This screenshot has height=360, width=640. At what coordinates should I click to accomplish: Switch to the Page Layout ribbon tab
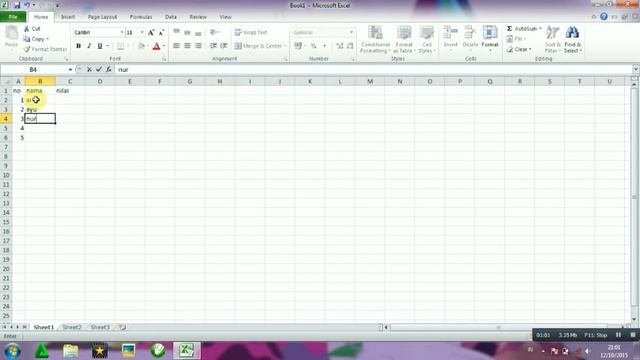point(102,17)
